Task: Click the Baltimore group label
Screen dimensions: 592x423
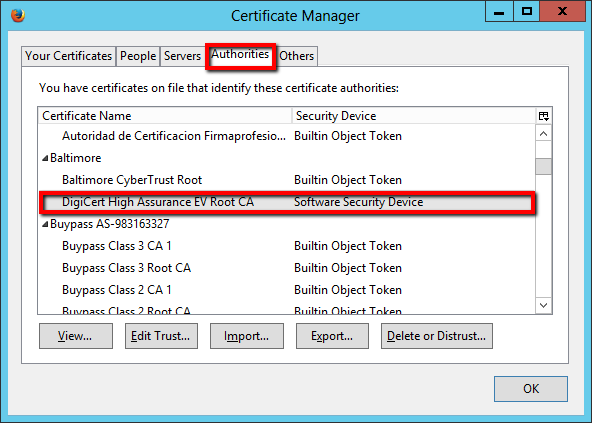Action: (76, 158)
